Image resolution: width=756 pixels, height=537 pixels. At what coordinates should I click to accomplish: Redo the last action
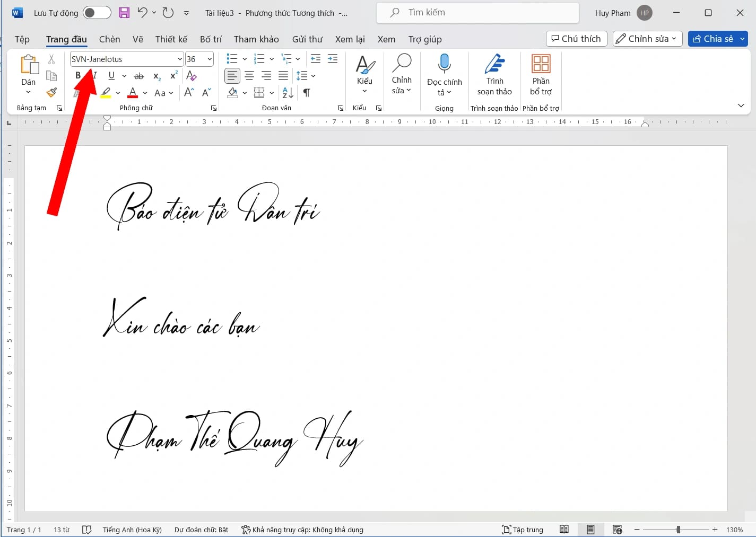coord(168,13)
